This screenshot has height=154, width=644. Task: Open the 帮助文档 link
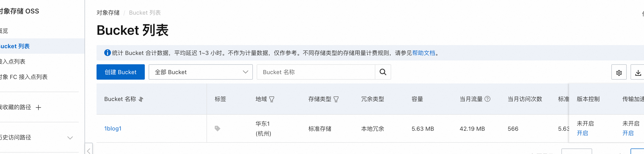click(x=424, y=53)
